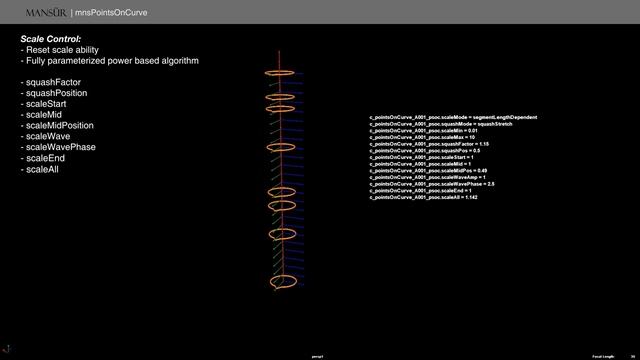Image resolution: width=640 pixels, height=360 pixels.
Task: Click the scaleAll = 1.142 readout
Action: [423, 198]
